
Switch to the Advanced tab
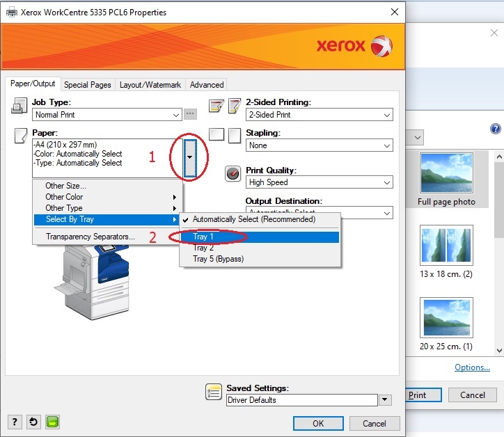click(207, 85)
